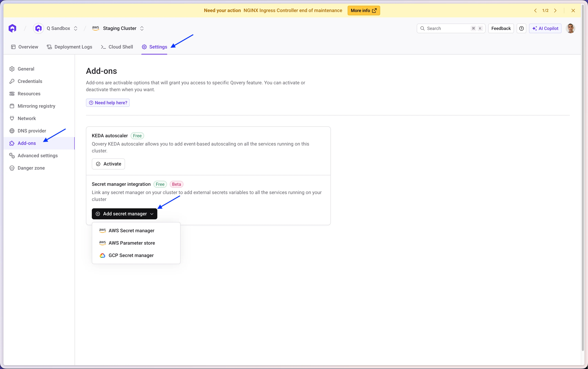Click the Add-ons page heading

(101, 71)
